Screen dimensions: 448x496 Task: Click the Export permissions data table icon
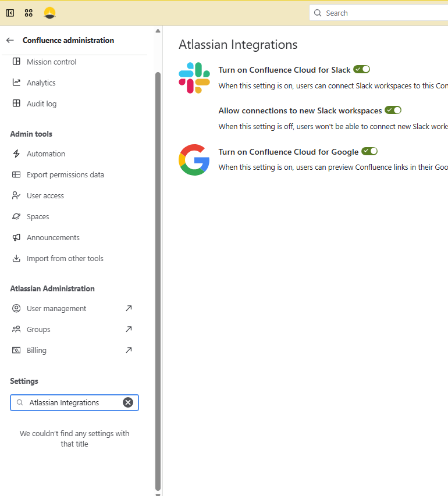coord(16,174)
